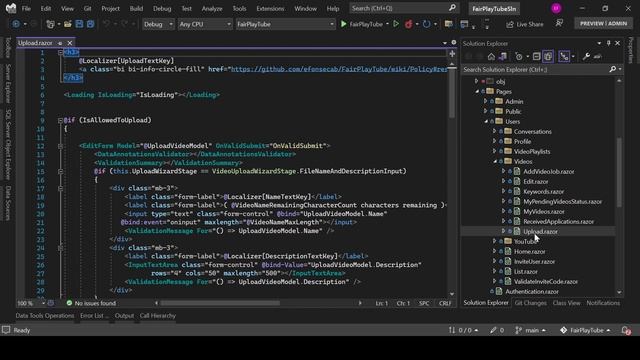Switch to the Notifications tab
The height and width of the screenshot is (360, 640).
click(x=603, y=303)
